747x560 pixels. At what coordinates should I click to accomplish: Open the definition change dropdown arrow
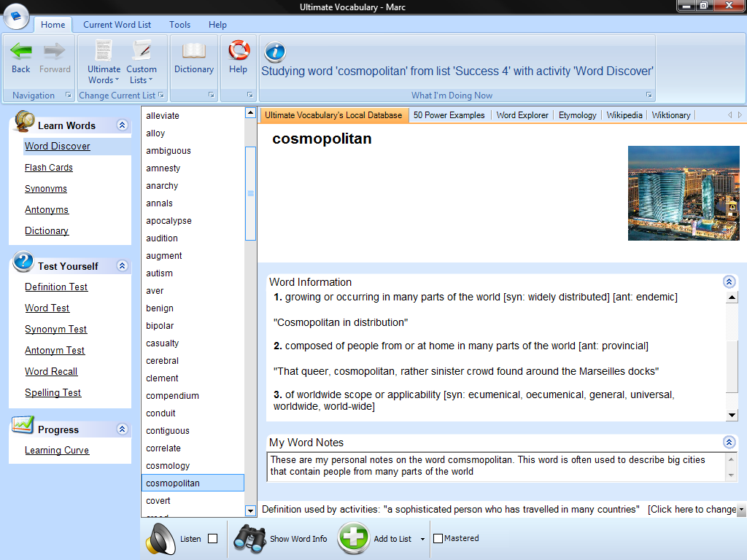tap(741, 510)
